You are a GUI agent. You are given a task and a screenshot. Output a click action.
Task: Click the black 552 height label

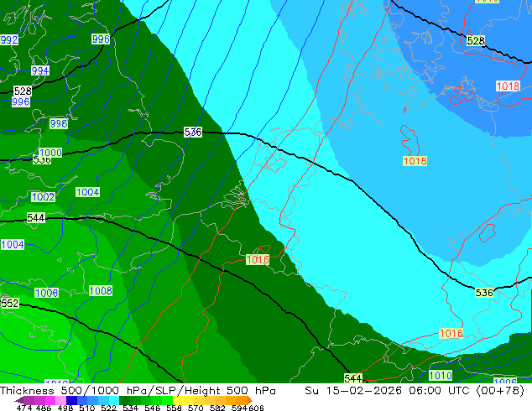click(x=10, y=303)
